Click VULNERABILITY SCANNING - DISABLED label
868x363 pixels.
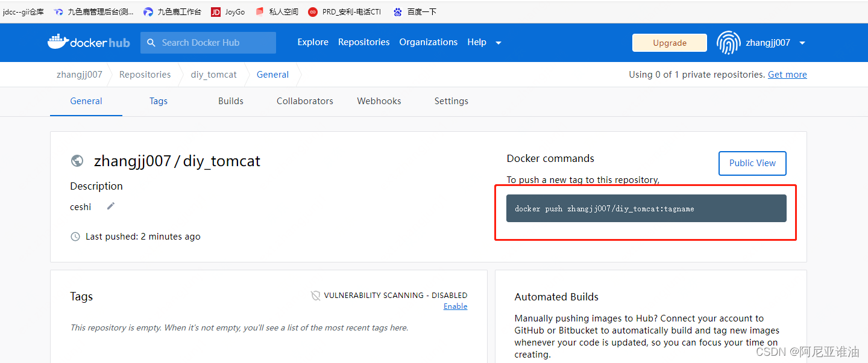pos(395,296)
